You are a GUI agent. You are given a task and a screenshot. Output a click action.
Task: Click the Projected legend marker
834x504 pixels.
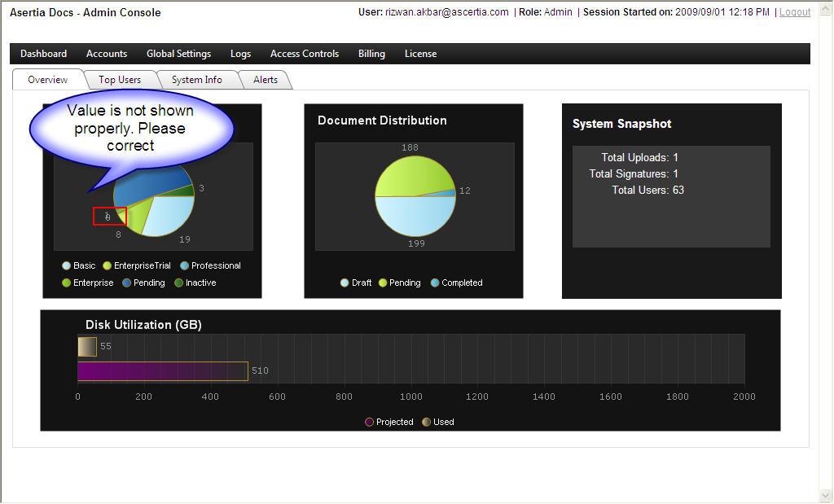pyautogui.click(x=369, y=422)
